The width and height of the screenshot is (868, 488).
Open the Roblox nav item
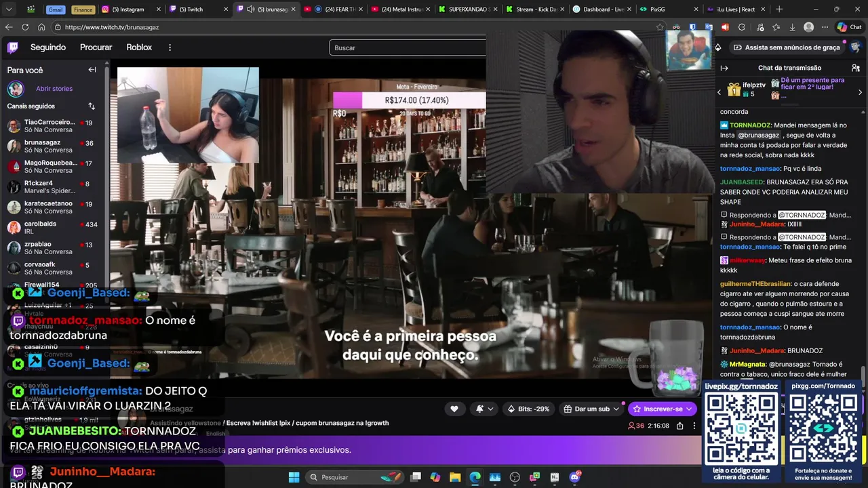click(139, 47)
